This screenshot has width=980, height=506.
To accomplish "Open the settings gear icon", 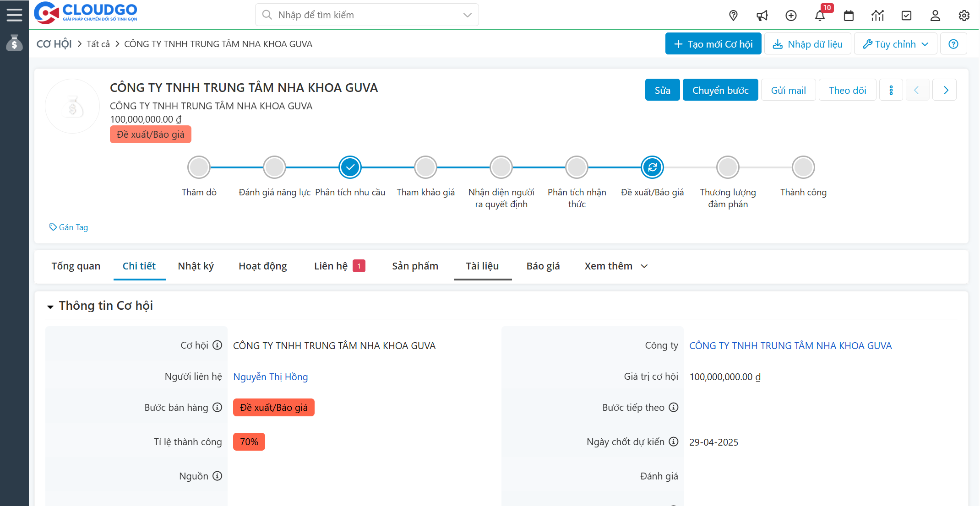I will point(964,16).
